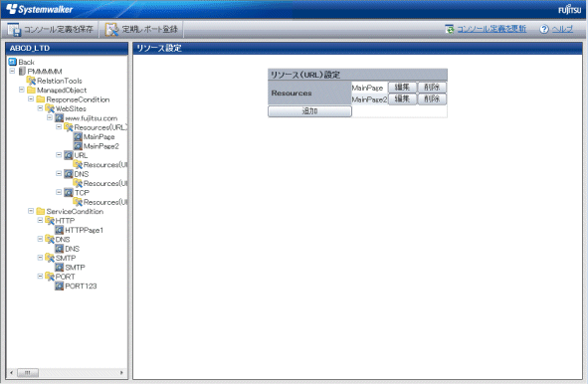
Task: Open the コンソール定義を更新 link
Action: pos(491,29)
